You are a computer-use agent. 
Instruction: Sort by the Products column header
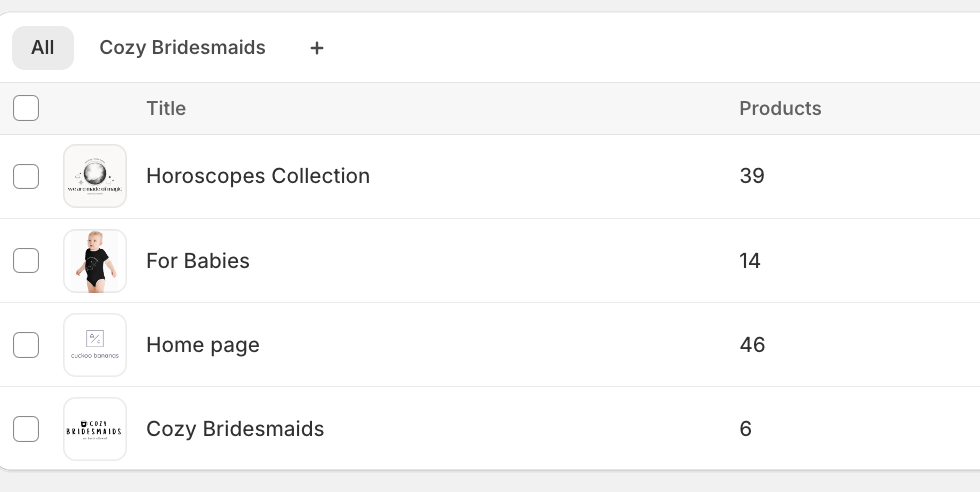coord(780,108)
